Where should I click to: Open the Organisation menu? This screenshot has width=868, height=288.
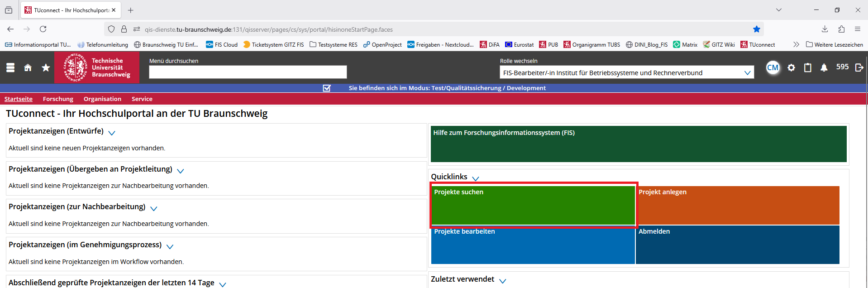[102, 99]
